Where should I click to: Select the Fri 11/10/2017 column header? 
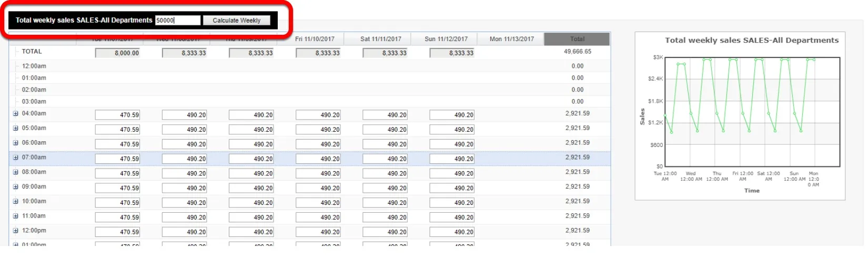pyautogui.click(x=315, y=39)
